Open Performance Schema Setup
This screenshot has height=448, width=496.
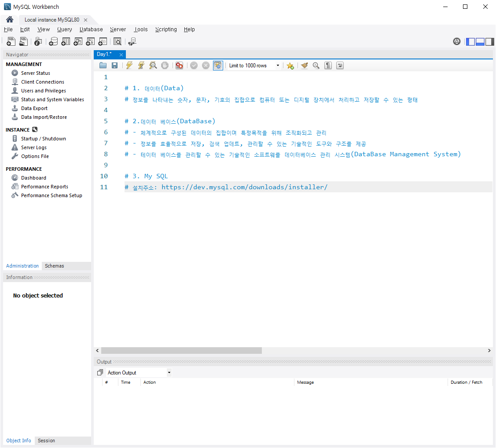pos(51,195)
